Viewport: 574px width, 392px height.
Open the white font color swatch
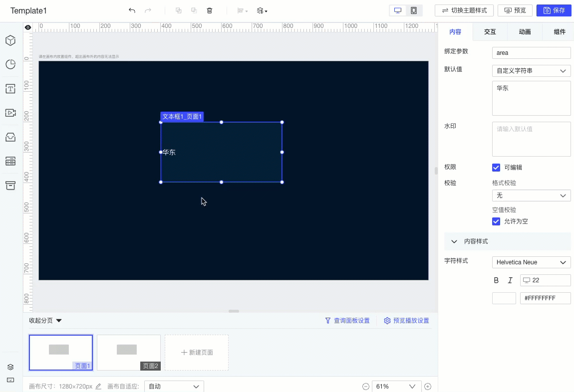504,298
